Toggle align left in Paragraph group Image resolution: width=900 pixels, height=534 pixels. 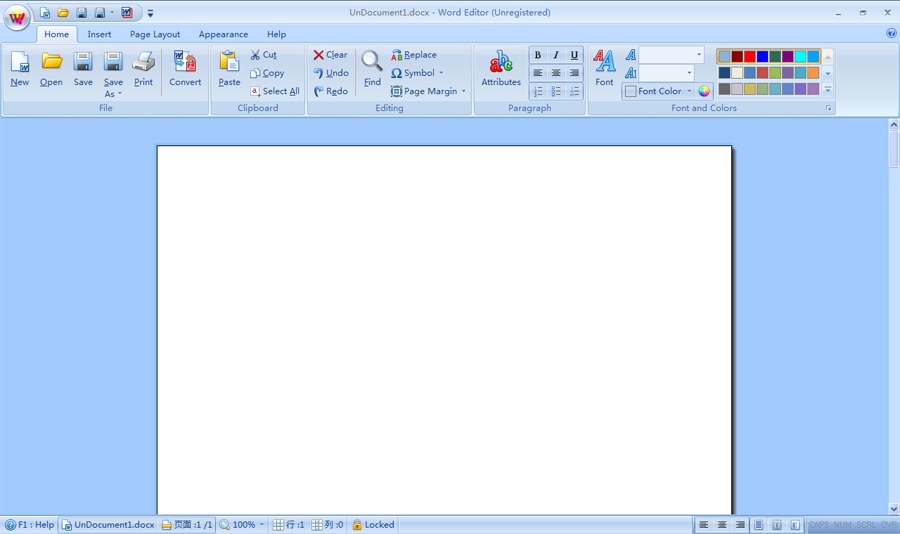538,73
